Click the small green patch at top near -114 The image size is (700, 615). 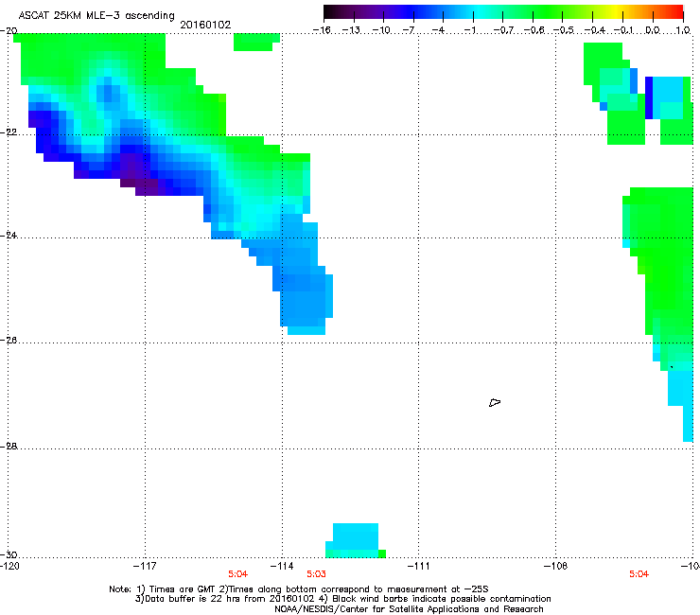point(256,42)
